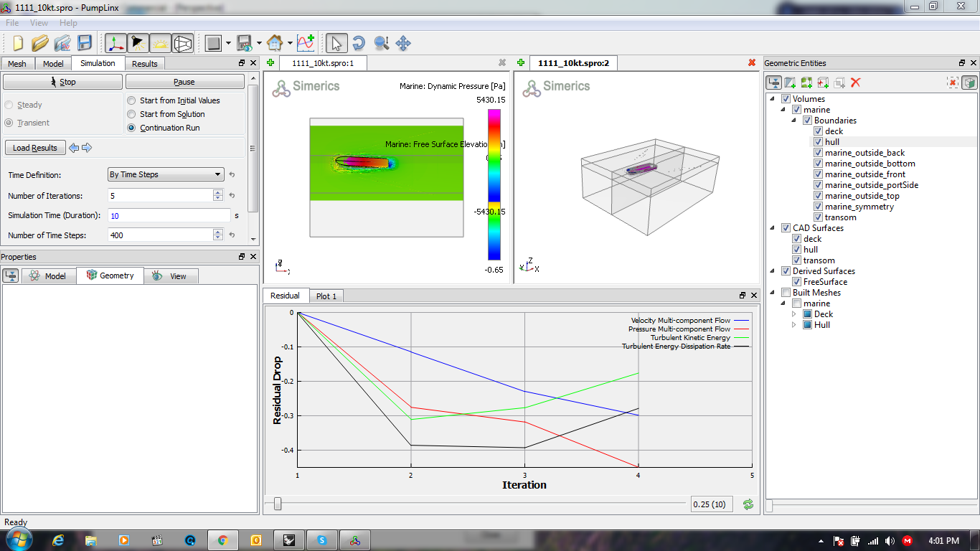Enable the Built Meshes checkbox

pyautogui.click(x=786, y=292)
